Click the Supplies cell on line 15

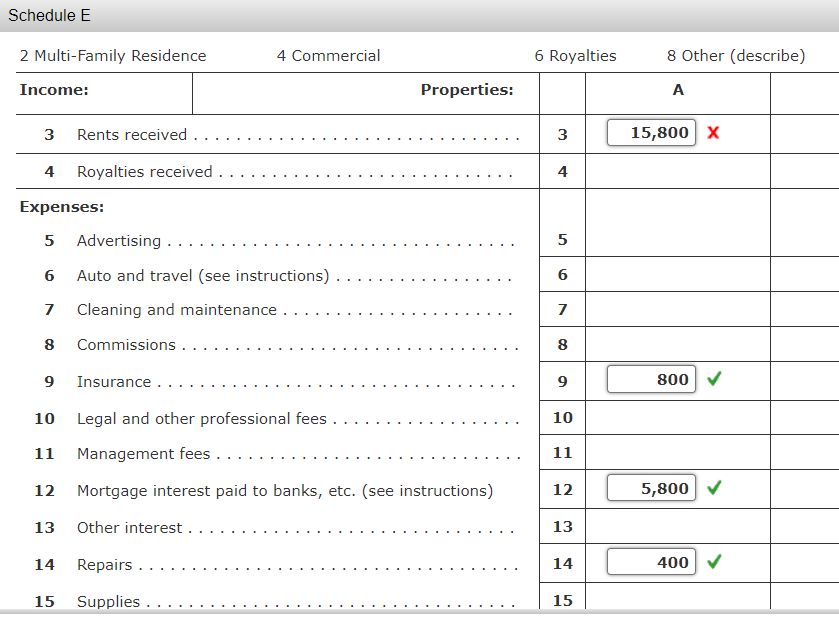coord(678,600)
